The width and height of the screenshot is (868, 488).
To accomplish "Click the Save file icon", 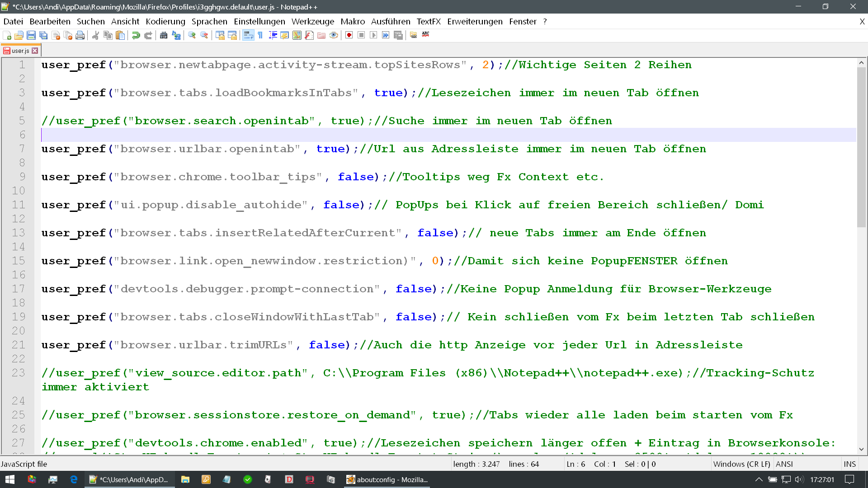I will coord(31,35).
